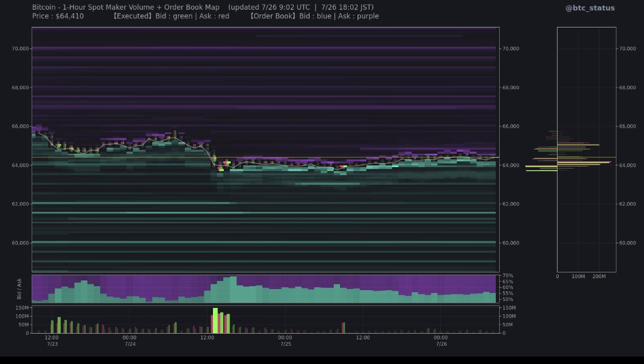Click 150M on volume panel's right axis
Viewport: 644px width, 364px height.
coord(509,308)
